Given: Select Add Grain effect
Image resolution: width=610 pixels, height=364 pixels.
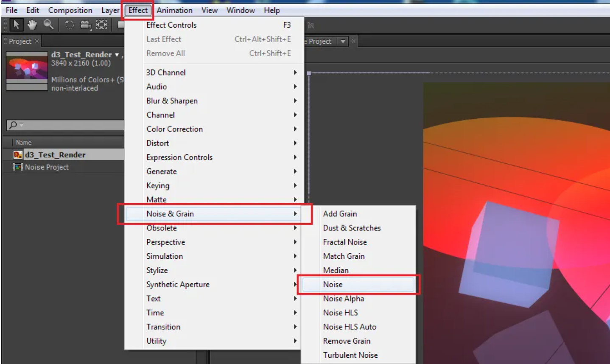Looking at the screenshot, I should click(x=339, y=213).
